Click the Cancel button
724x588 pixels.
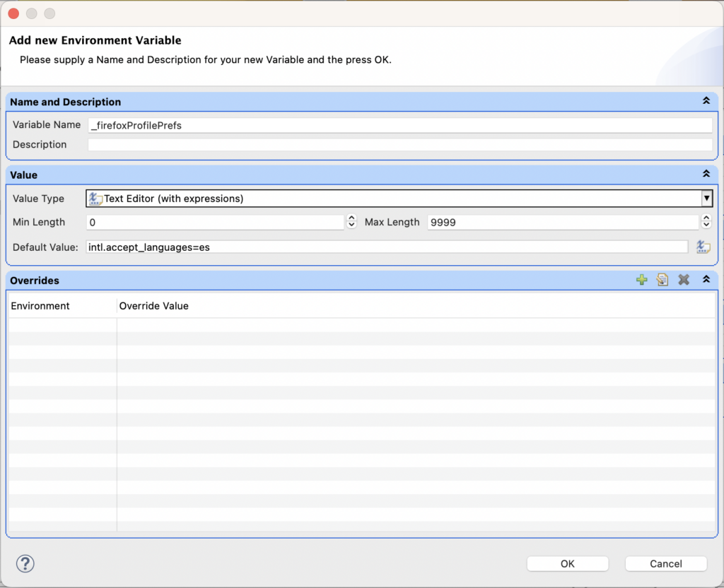pos(666,563)
